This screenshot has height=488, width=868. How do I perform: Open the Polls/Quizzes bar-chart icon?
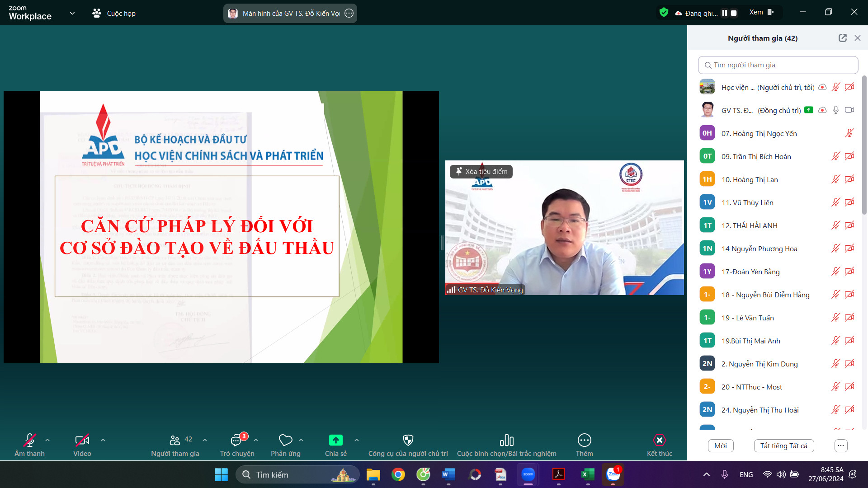tap(506, 441)
